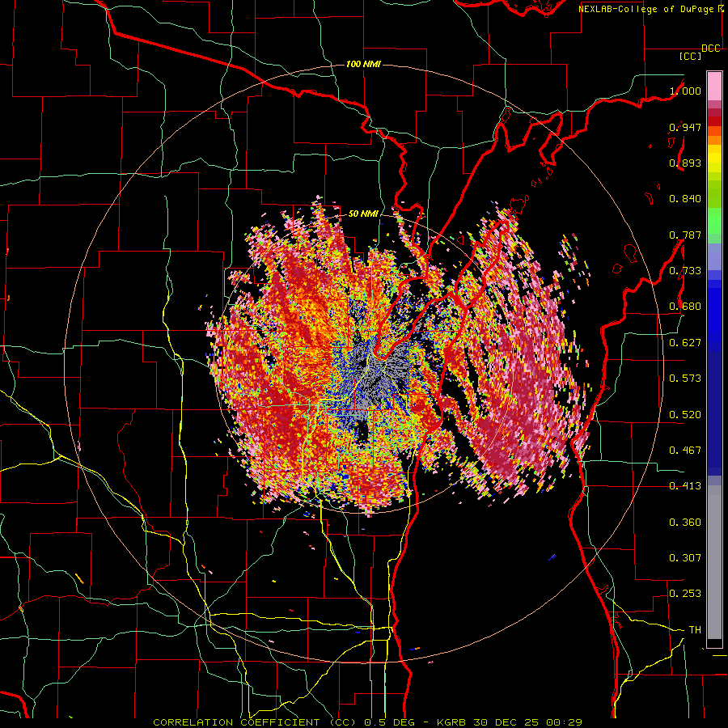Click the 0.733 legend value
The image size is (728, 728).
(x=685, y=271)
